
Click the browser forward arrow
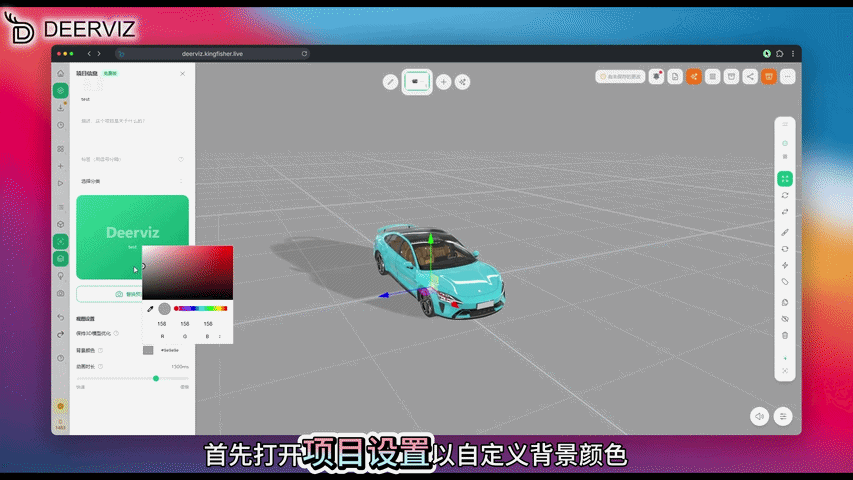[99, 54]
